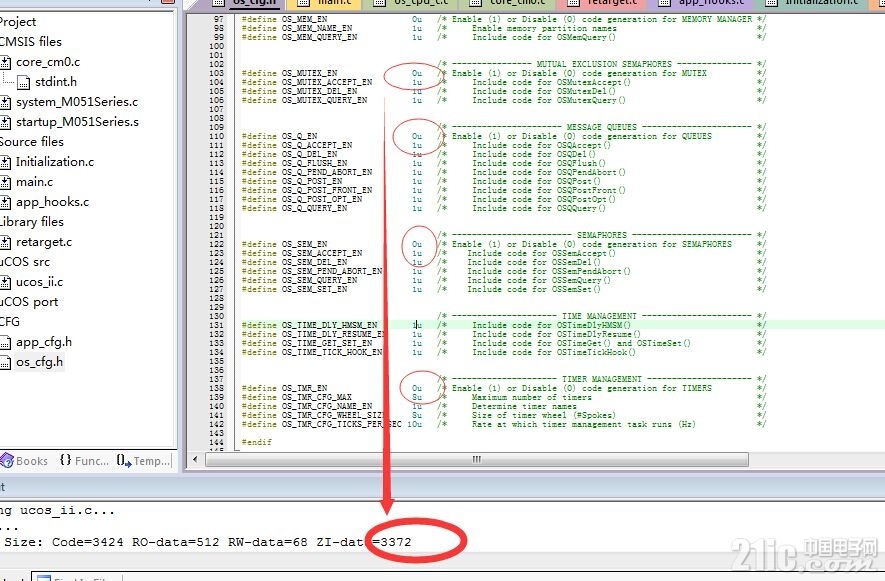Select system_M051Series.c in the tree
This screenshot has width=885, height=581.
point(77,102)
